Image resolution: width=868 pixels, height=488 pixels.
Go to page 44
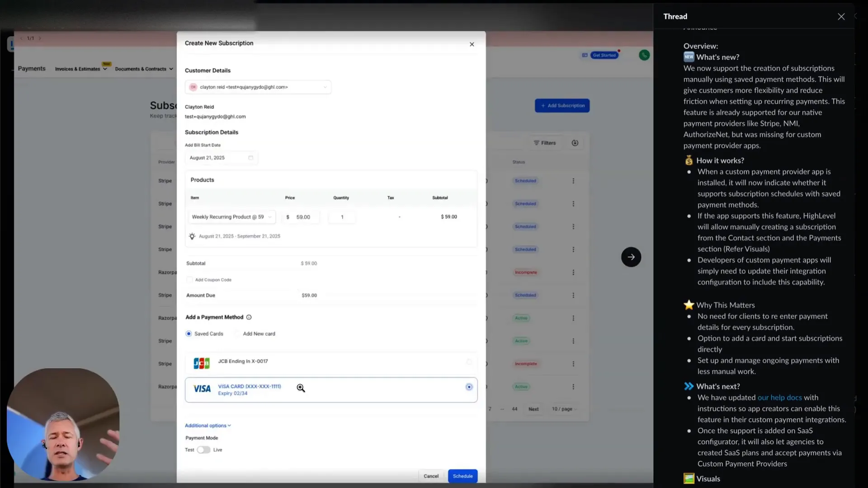(514, 409)
